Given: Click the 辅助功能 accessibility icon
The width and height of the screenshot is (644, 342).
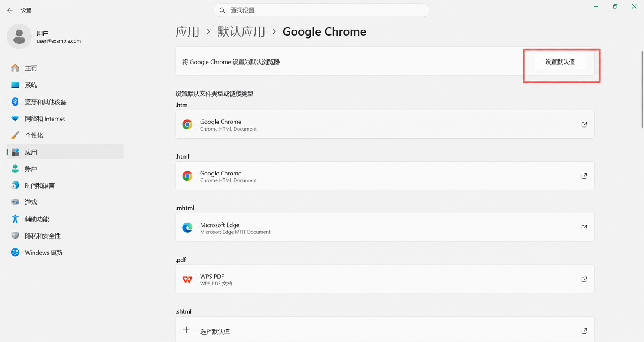Looking at the screenshot, I should click(15, 219).
